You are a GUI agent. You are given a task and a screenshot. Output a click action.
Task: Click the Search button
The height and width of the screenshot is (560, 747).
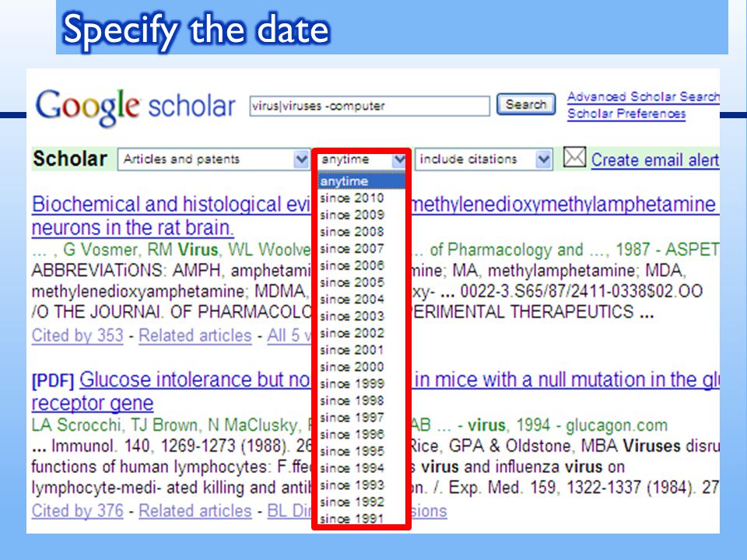click(x=526, y=104)
